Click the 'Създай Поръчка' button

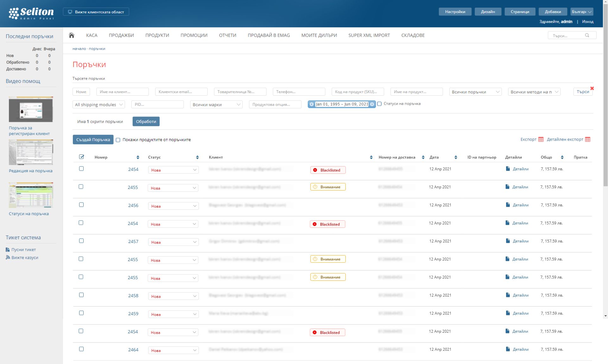(93, 140)
